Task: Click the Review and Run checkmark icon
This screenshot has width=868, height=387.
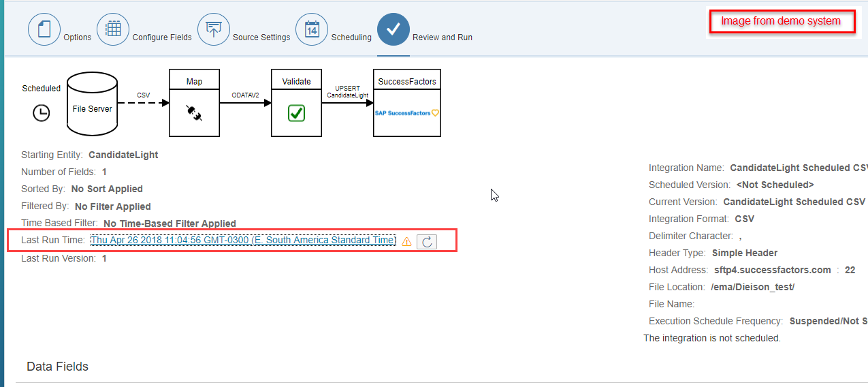Action: pyautogui.click(x=393, y=29)
